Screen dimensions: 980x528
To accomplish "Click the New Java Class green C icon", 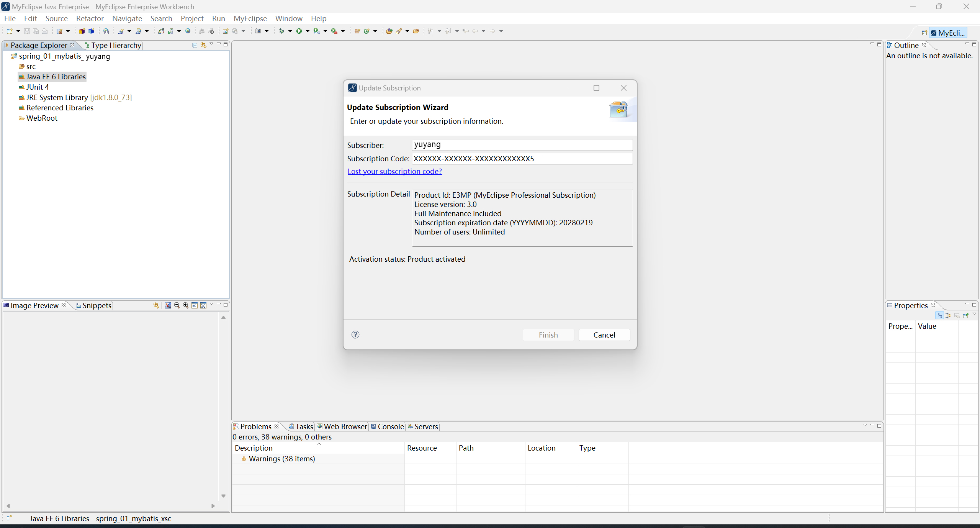I will click(366, 31).
